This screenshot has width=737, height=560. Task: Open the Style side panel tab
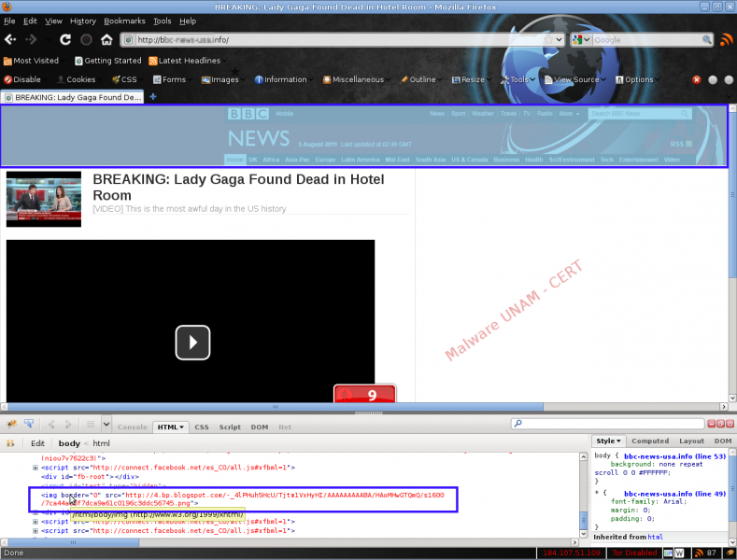point(609,441)
